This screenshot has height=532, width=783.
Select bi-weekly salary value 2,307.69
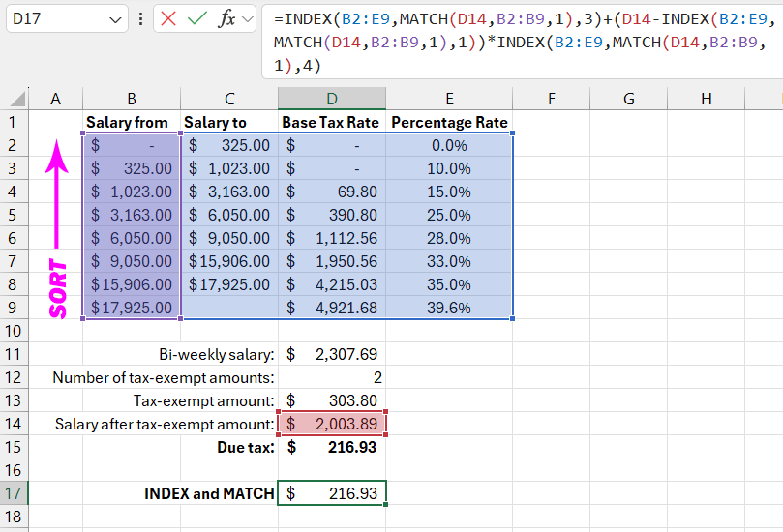tap(332, 354)
